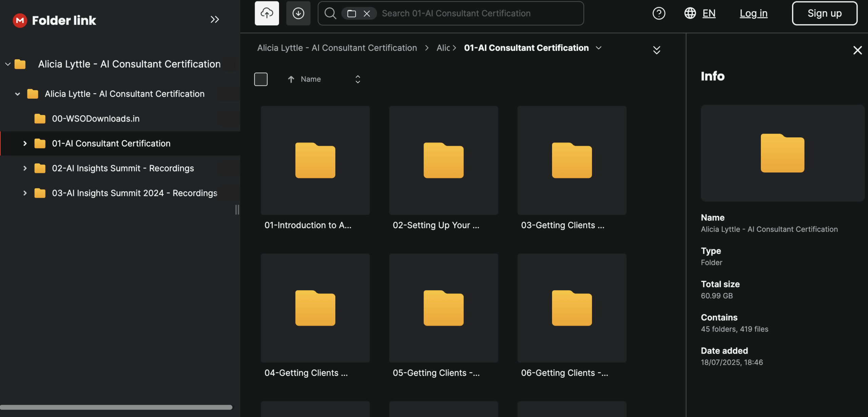Screen dimensions: 868x417
Task: Open breadcrumb dropdown for 01-AI Consultant Certification
Action: pos(599,48)
